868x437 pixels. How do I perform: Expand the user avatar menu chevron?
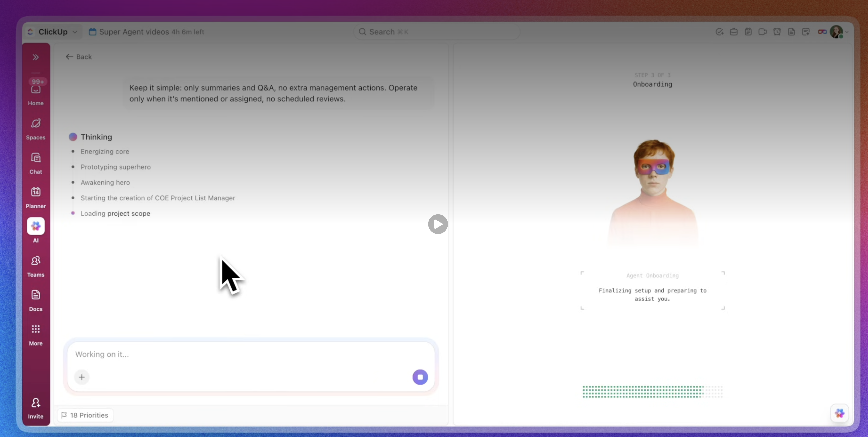click(847, 32)
